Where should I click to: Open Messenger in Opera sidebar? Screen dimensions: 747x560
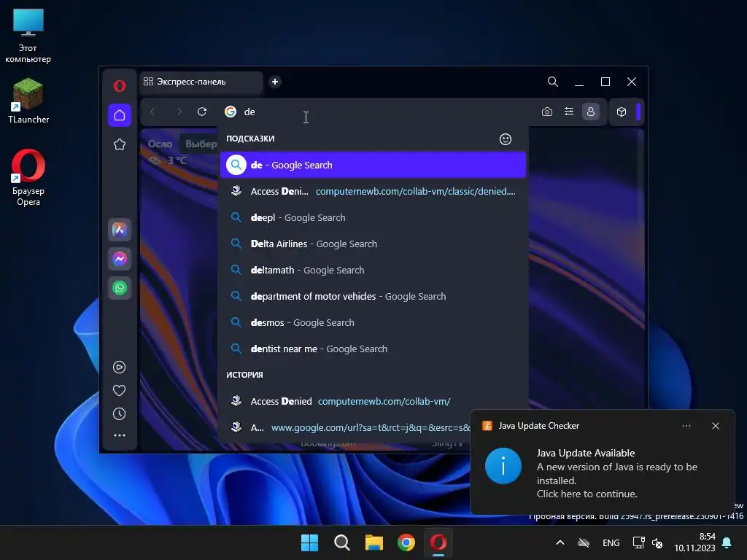click(x=120, y=259)
